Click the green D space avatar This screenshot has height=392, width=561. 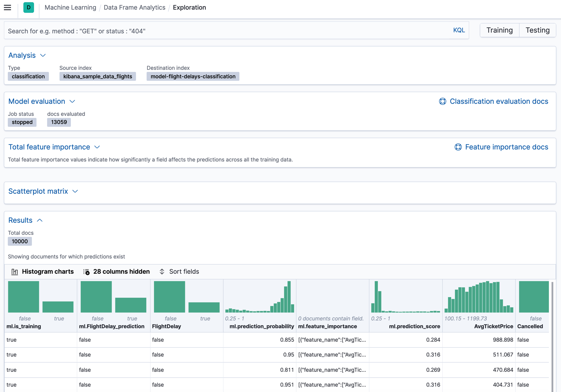(x=29, y=7)
